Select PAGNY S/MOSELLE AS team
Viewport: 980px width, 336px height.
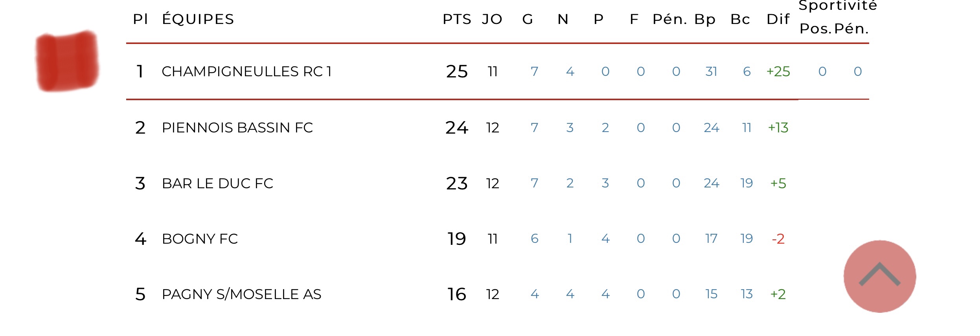pos(241,294)
